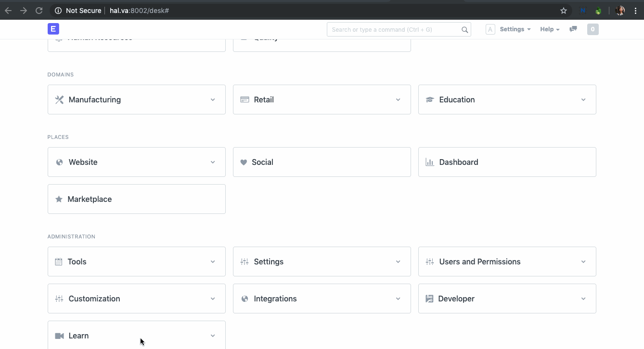
Task: Click the Dashboard bar chart icon
Action: pyautogui.click(x=429, y=162)
